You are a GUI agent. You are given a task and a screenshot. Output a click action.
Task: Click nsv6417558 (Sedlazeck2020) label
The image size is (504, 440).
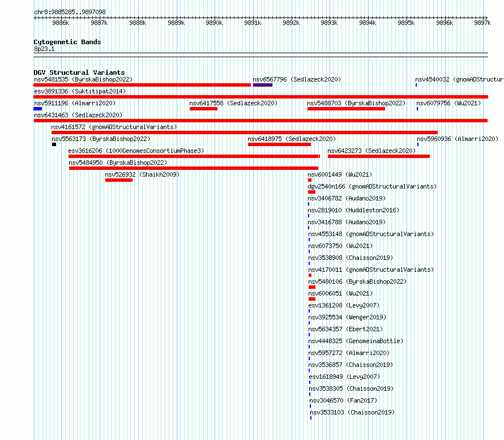tap(233, 103)
